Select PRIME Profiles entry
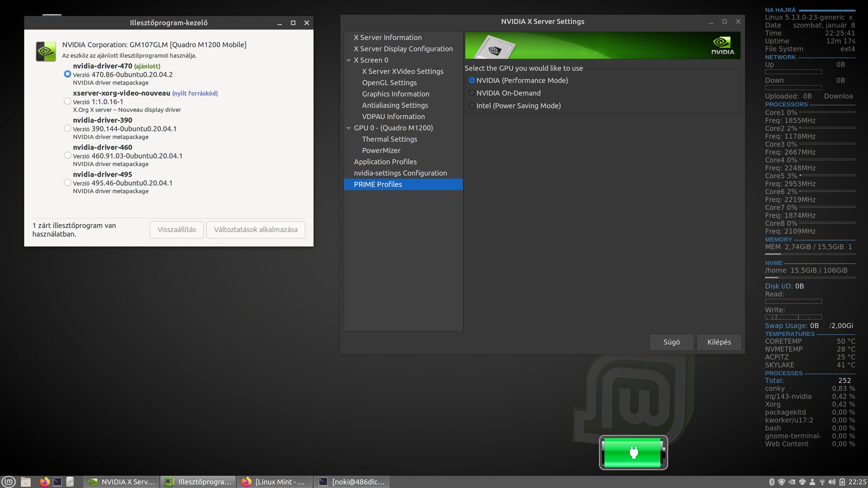868x488 pixels. click(403, 184)
